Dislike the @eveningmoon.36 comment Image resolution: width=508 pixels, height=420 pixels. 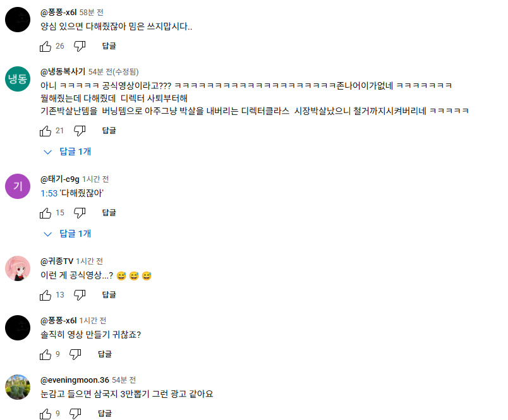75,414
